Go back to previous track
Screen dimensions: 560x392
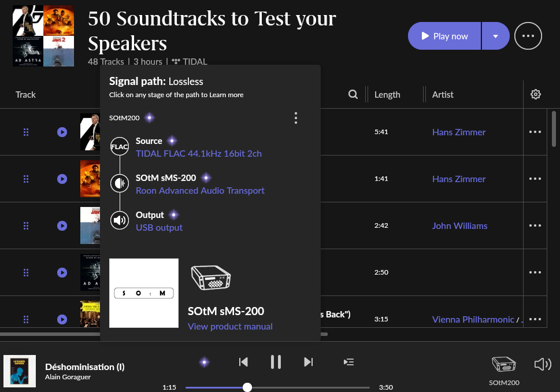243,362
